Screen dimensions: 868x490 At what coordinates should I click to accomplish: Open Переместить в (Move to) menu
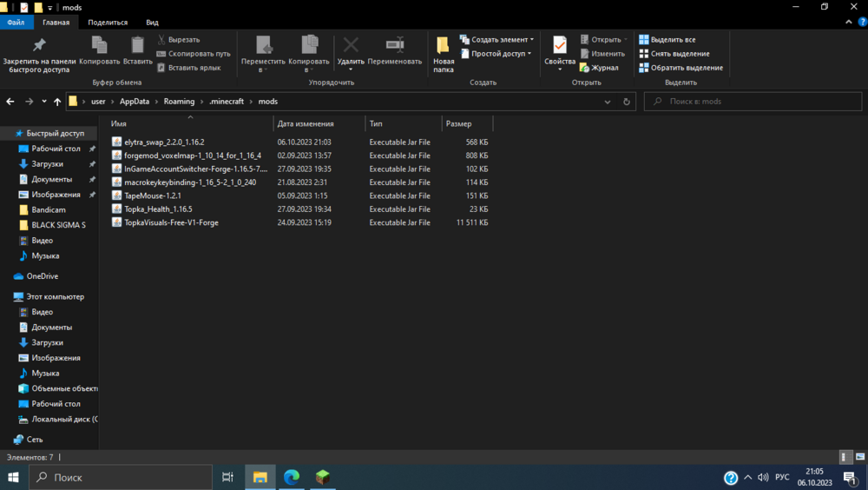[263, 54]
